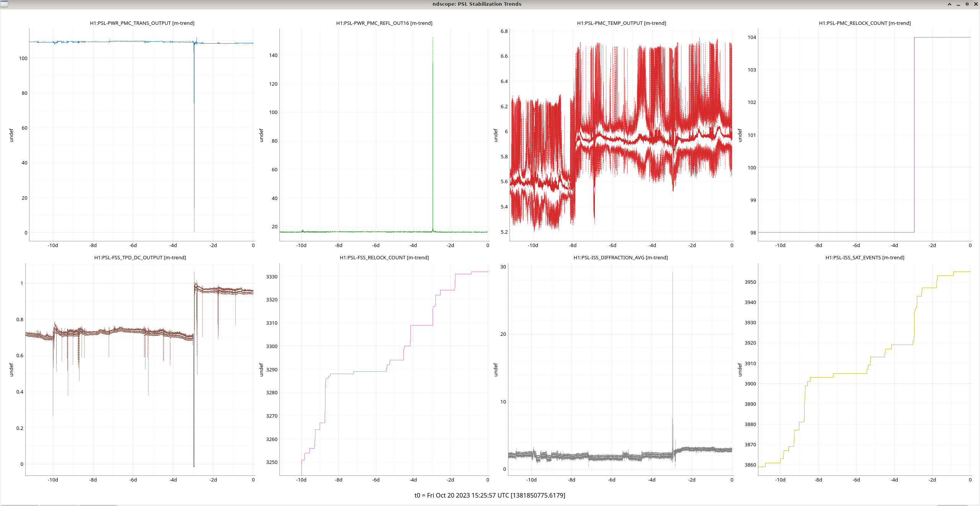Viewport: 980px width, 506px height.
Task: Click the H1:PSL-PWR_PMC_REFL_OUT16 plot title
Action: 384,23
